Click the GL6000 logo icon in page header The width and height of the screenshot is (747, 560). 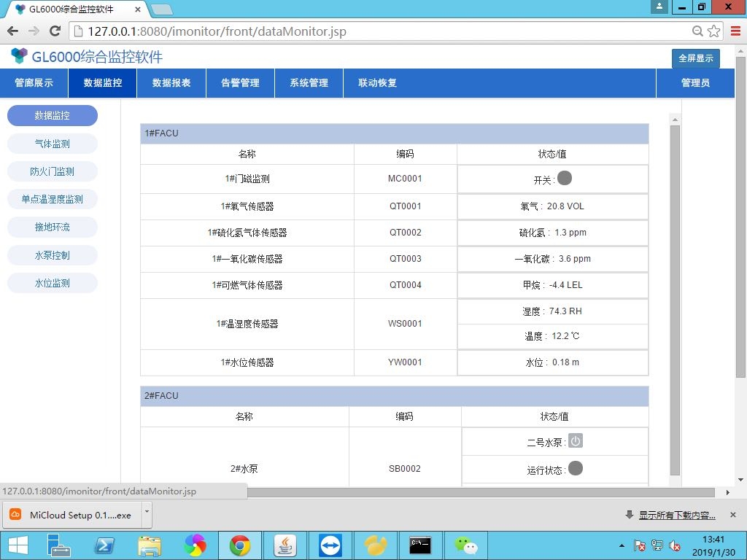[x=19, y=56]
